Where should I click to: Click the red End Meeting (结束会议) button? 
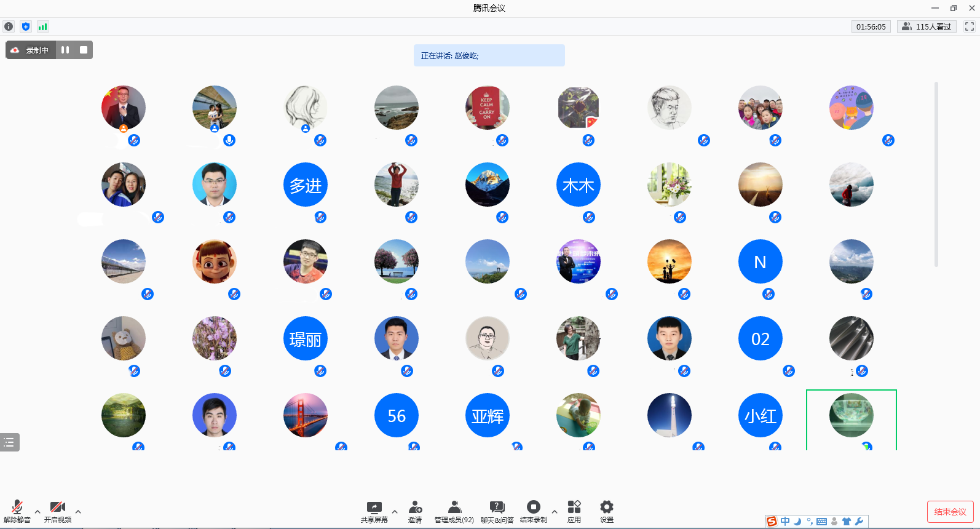(950, 512)
